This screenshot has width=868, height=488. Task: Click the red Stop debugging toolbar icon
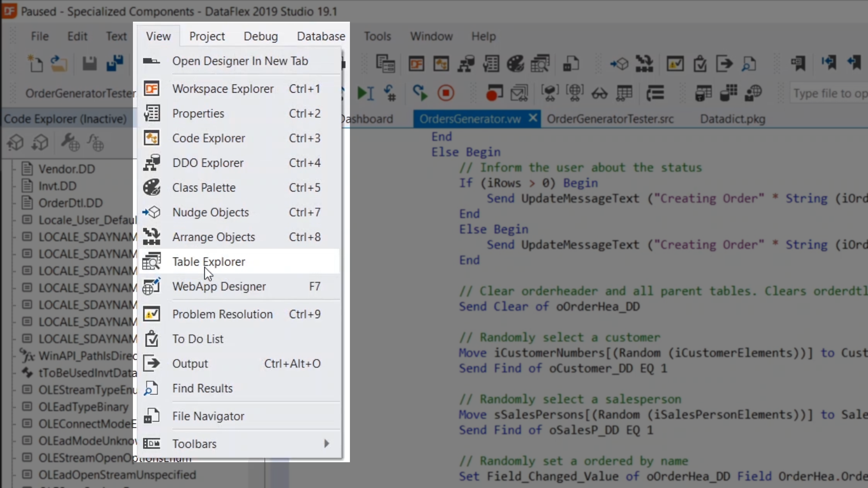pos(446,93)
